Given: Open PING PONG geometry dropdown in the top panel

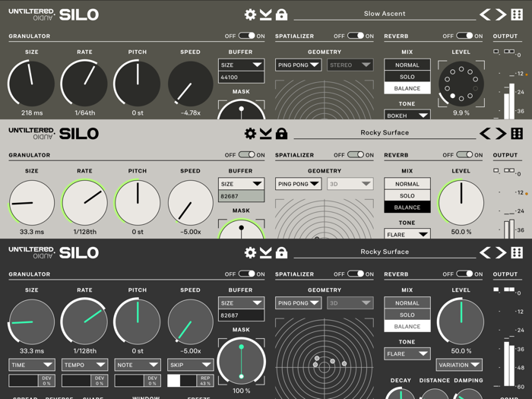Looking at the screenshot, I should [x=298, y=65].
